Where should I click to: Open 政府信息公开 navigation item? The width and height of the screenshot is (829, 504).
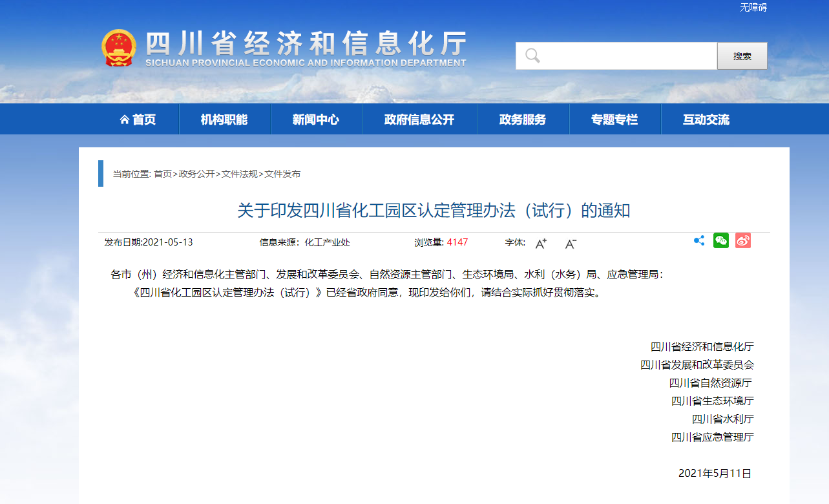[x=419, y=120]
